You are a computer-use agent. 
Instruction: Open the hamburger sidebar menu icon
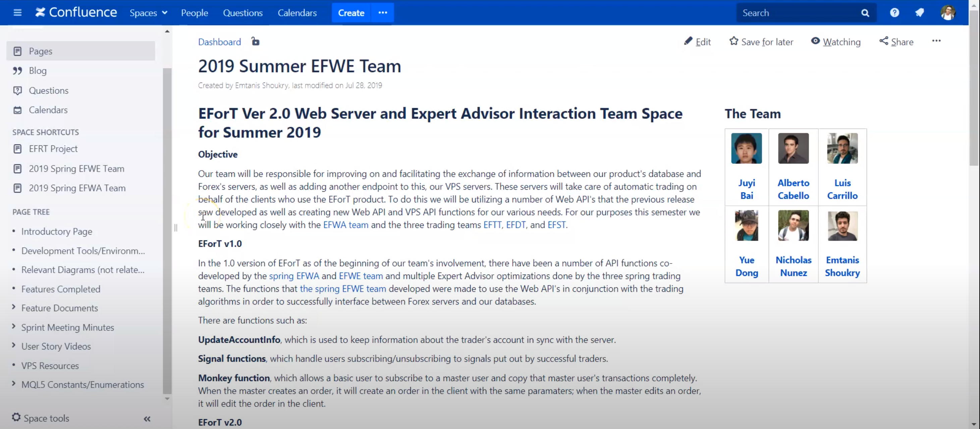coord(17,12)
